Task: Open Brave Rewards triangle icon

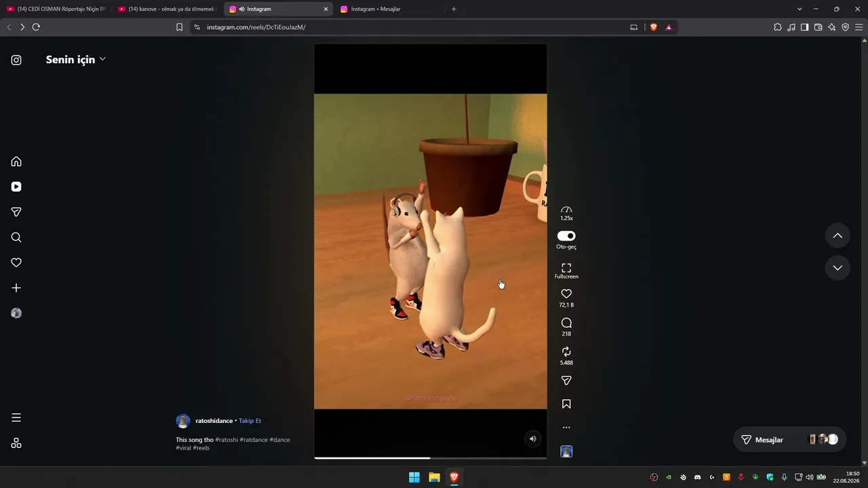Action: [669, 27]
